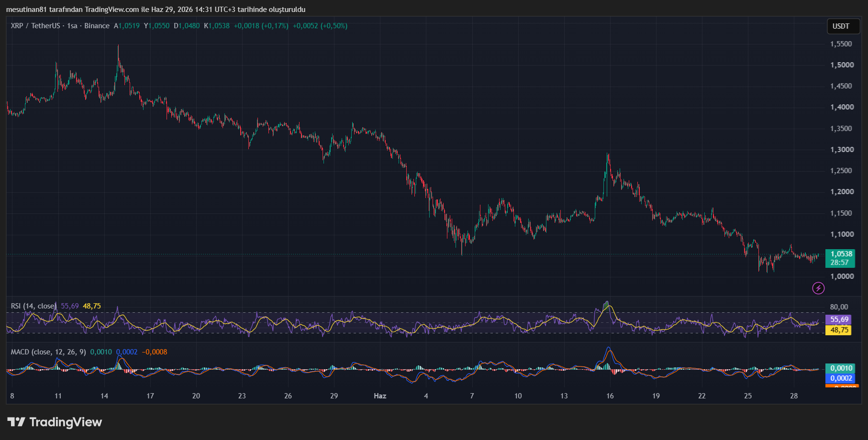Click the 1,2000 price axis level
The image size is (868, 440).
[842, 192]
